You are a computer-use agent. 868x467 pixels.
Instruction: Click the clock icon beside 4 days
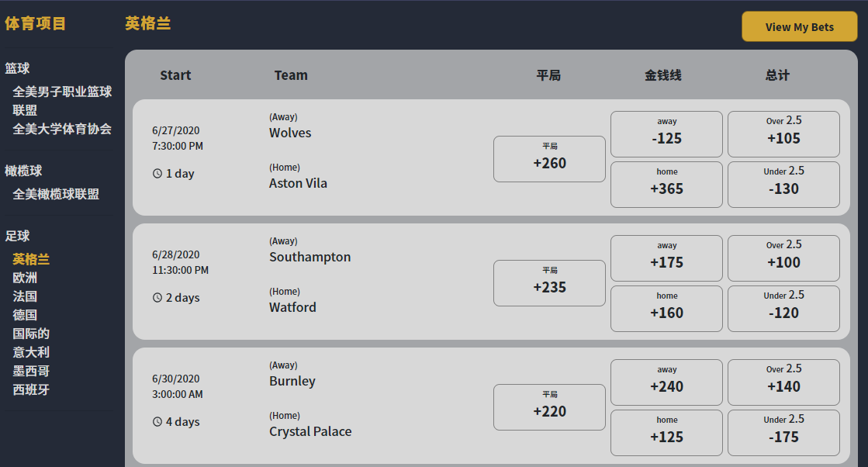click(x=157, y=422)
